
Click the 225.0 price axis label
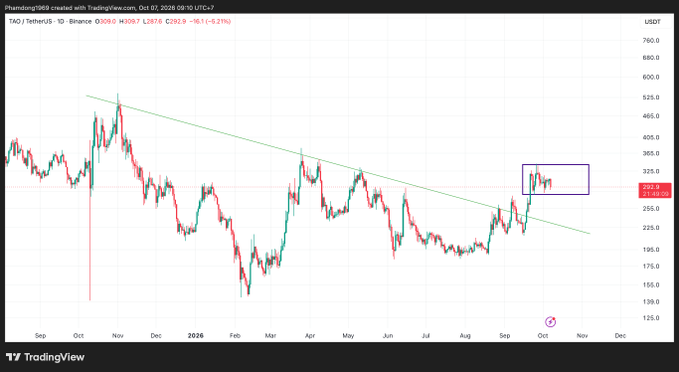point(651,227)
